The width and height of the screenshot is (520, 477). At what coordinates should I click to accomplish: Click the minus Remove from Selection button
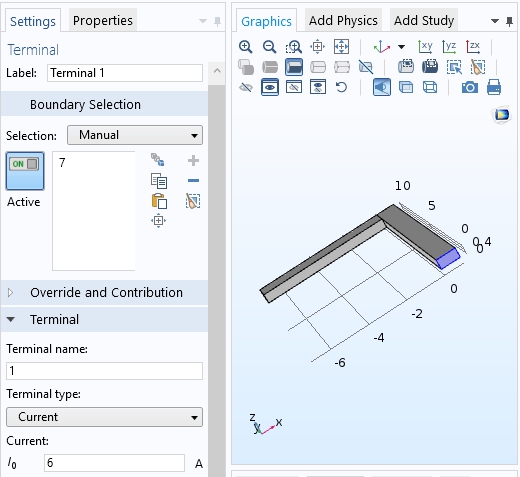[x=193, y=181]
